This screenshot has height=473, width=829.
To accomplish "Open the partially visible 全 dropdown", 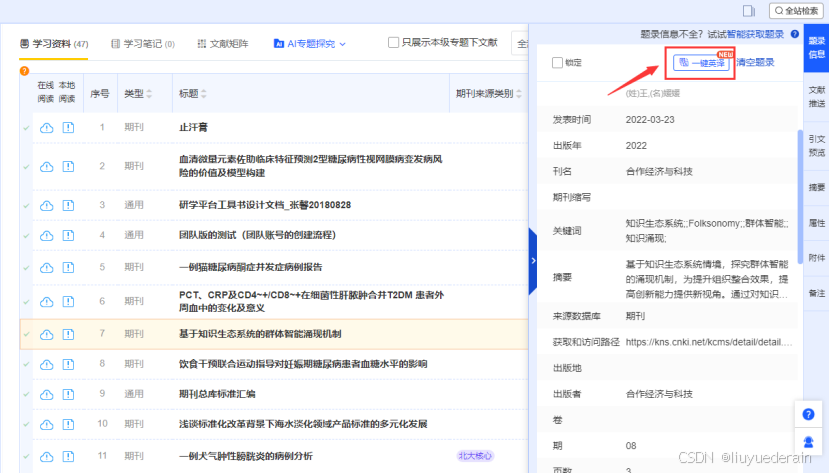I will click(520, 43).
